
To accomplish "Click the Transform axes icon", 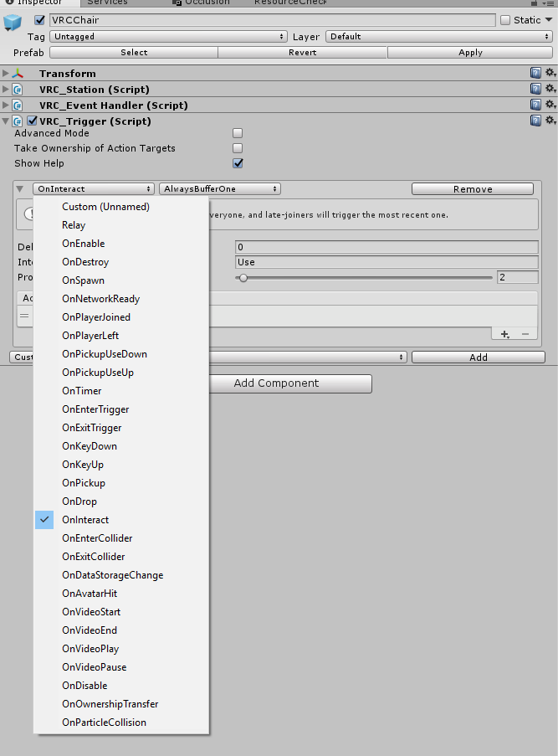I will pyautogui.click(x=18, y=74).
